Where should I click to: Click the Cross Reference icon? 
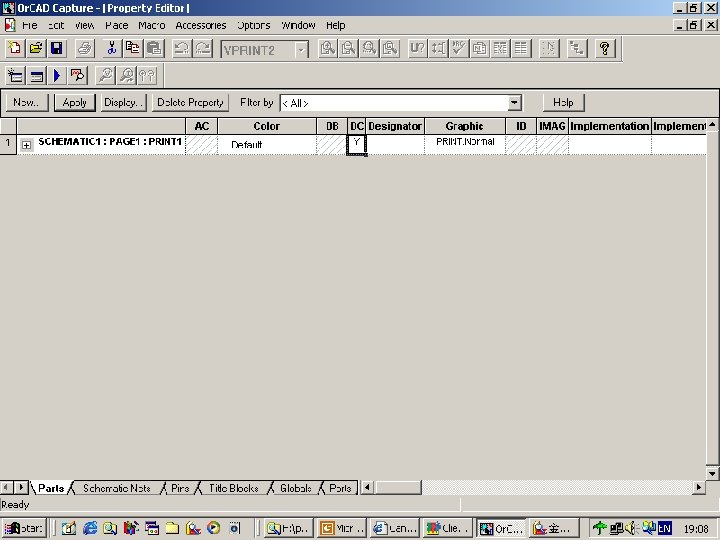coord(500,48)
